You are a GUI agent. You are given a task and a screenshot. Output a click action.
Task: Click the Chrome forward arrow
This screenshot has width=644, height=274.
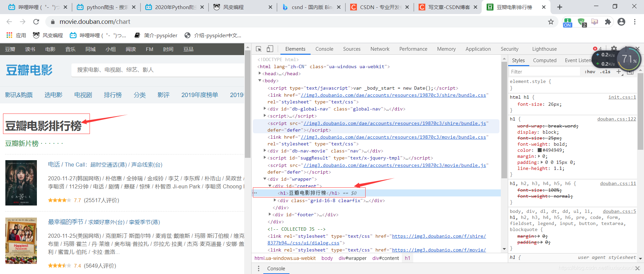click(x=22, y=21)
